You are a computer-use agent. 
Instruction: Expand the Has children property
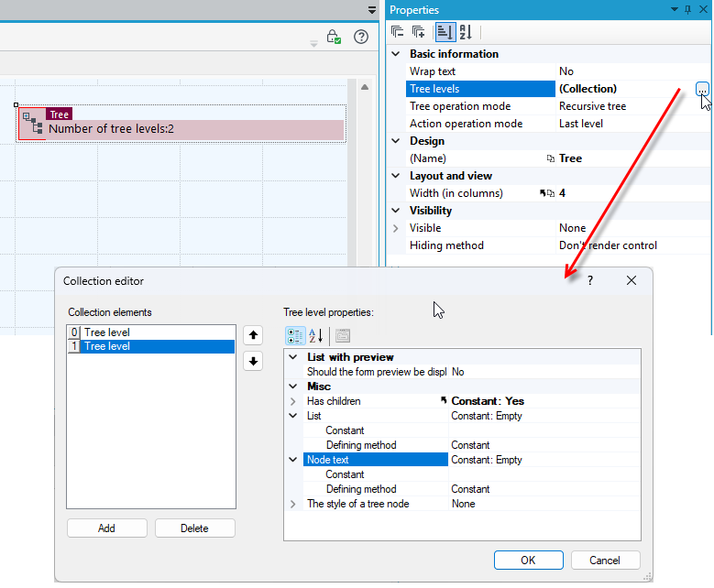point(293,401)
